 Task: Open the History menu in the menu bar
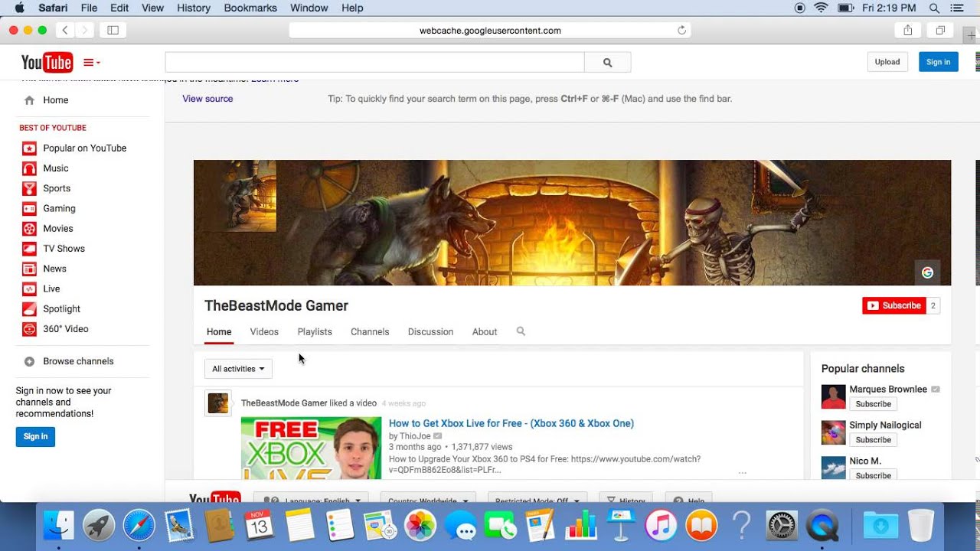click(193, 8)
